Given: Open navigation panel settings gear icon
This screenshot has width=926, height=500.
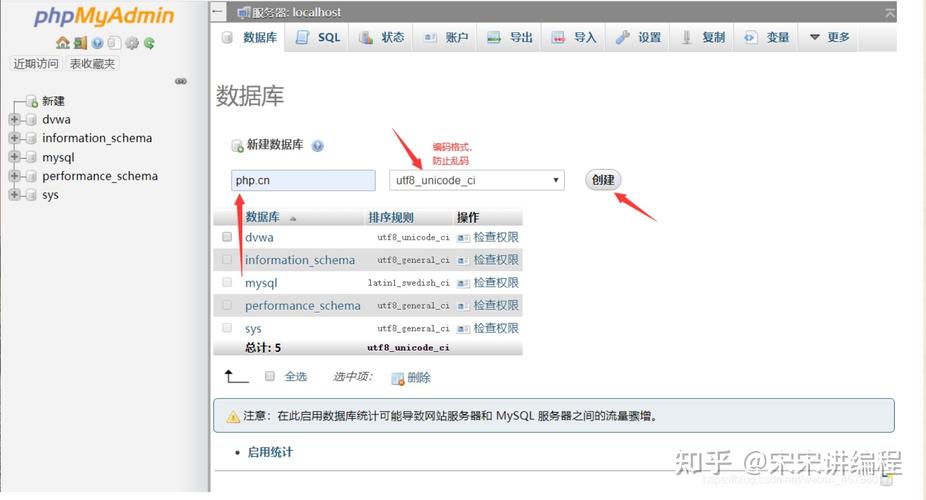Looking at the screenshot, I should [132, 43].
